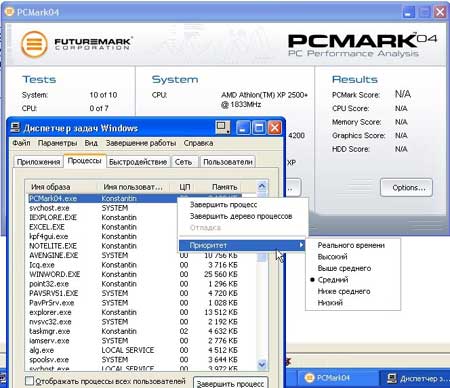Toggle Отображать процессы всех пользователей checkbox

coord(30,381)
